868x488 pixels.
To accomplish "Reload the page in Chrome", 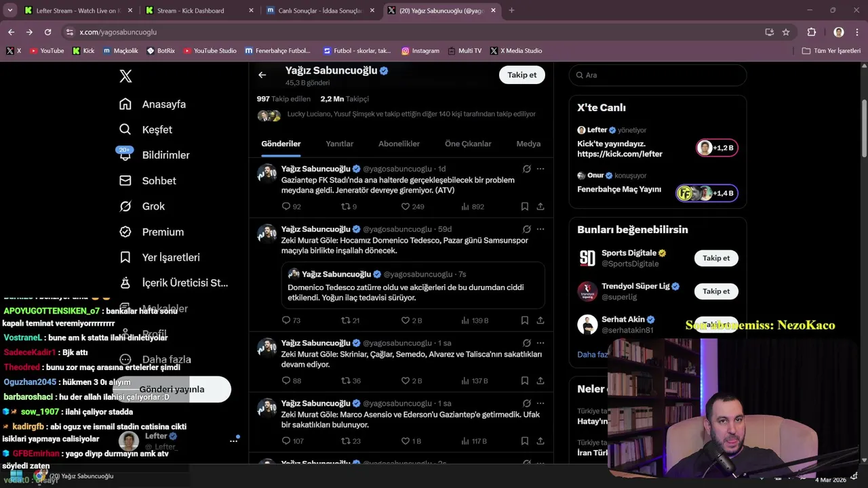I will (x=47, y=32).
